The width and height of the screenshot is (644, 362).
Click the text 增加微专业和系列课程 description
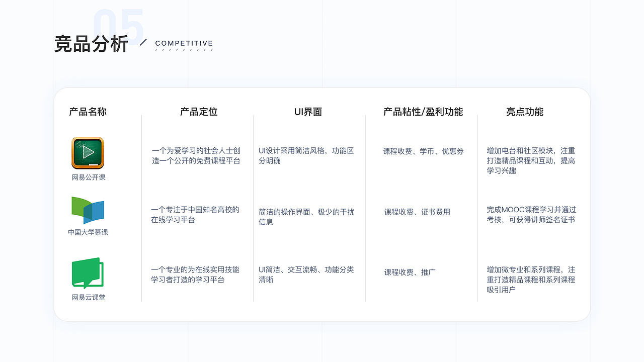pyautogui.click(x=531, y=280)
